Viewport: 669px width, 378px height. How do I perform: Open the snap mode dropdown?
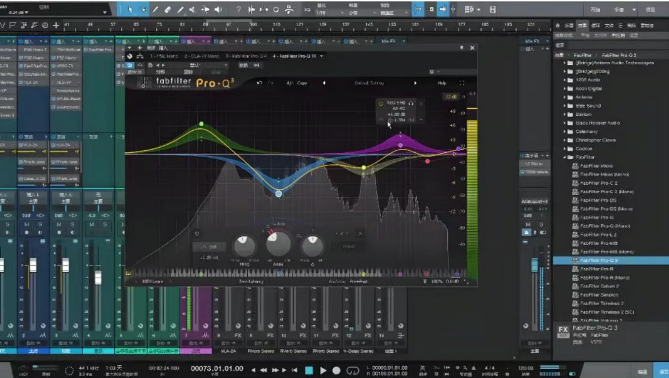pos(393,13)
